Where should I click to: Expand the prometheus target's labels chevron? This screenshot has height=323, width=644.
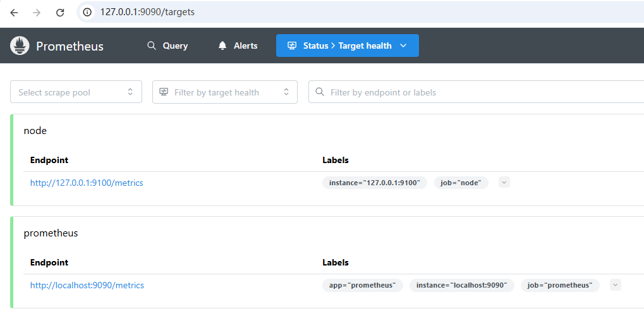(x=616, y=285)
